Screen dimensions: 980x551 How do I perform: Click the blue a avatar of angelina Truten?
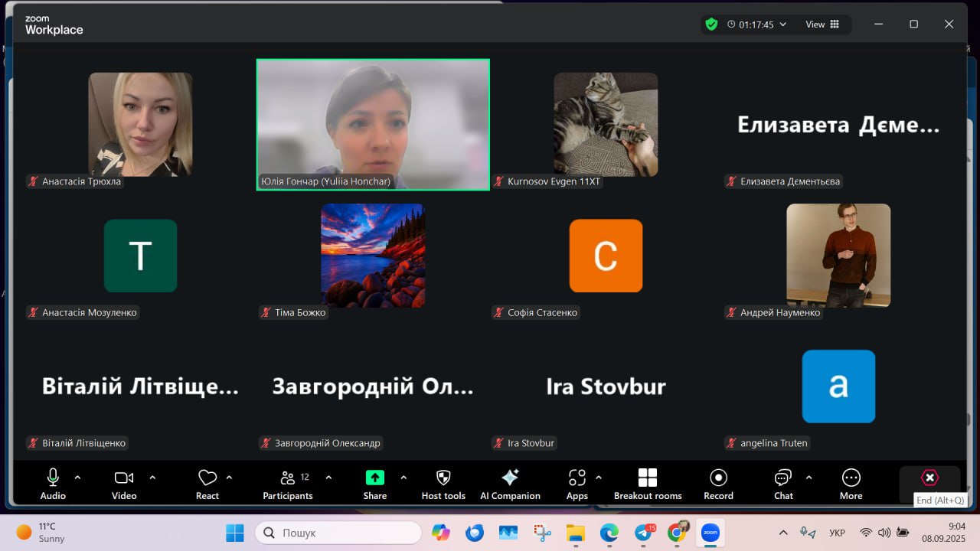coord(838,386)
